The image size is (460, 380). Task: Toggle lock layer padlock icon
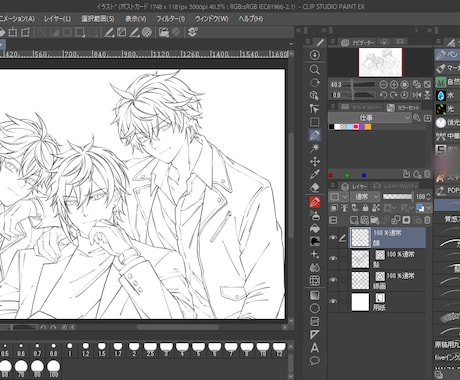click(x=365, y=208)
